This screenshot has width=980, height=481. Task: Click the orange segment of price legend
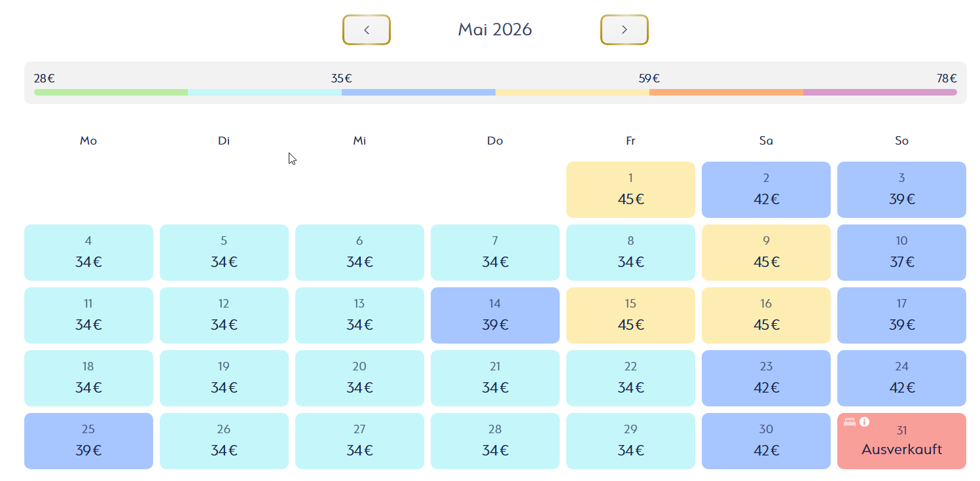coord(725,92)
